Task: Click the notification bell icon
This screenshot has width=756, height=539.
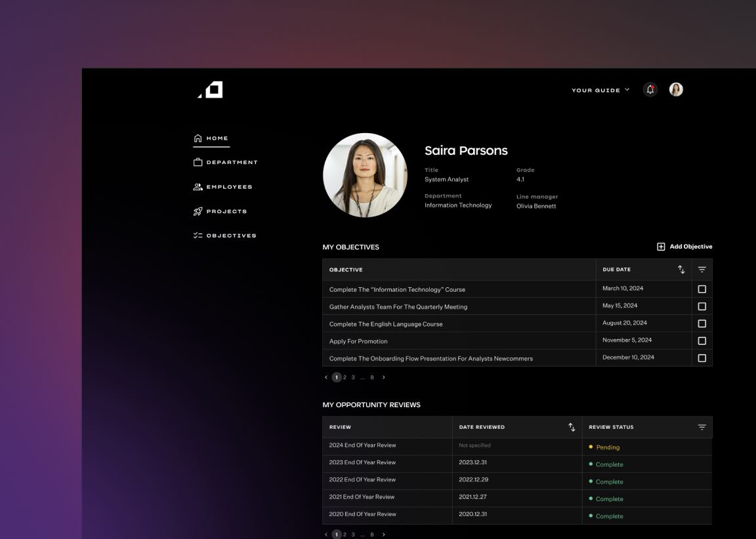Action: click(650, 90)
